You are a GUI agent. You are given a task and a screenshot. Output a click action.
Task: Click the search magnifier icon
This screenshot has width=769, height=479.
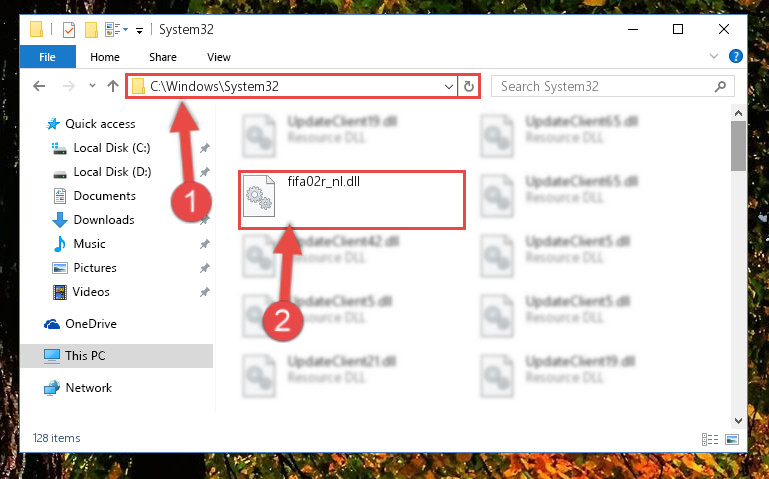click(x=720, y=87)
